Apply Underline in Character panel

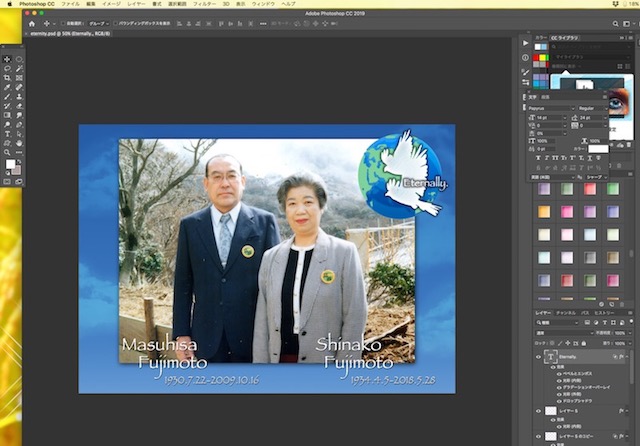[x=589, y=158]
